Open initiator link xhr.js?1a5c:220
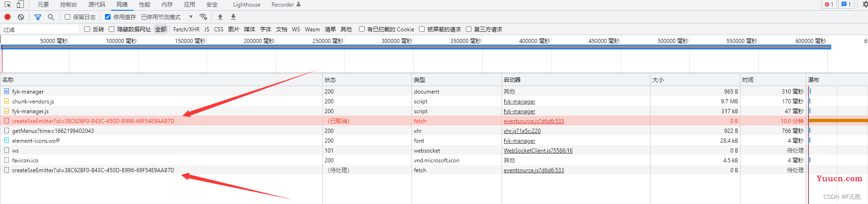 (x=522, y=131)
